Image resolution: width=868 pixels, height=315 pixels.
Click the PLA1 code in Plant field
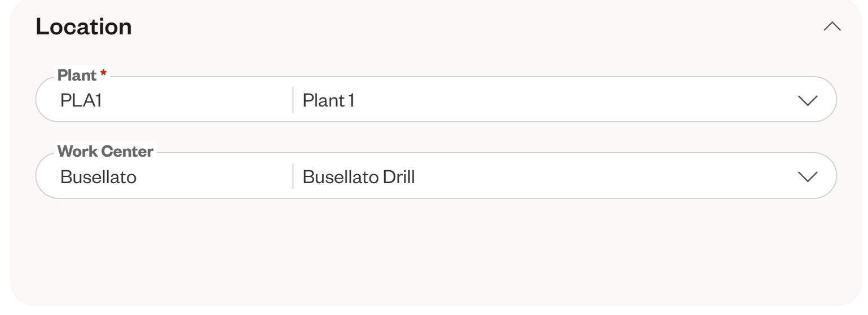77,100
